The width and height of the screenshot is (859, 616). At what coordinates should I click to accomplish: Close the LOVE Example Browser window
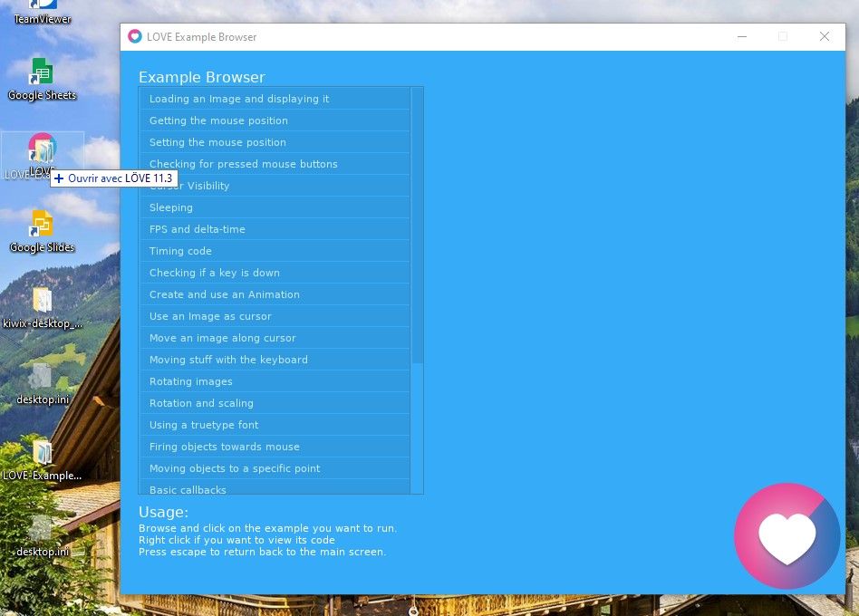(824, 36)
